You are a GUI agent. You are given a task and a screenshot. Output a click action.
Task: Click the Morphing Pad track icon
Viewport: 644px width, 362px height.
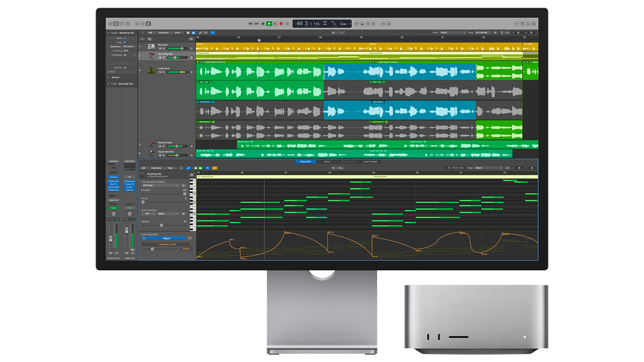click(x=151, y=55)
